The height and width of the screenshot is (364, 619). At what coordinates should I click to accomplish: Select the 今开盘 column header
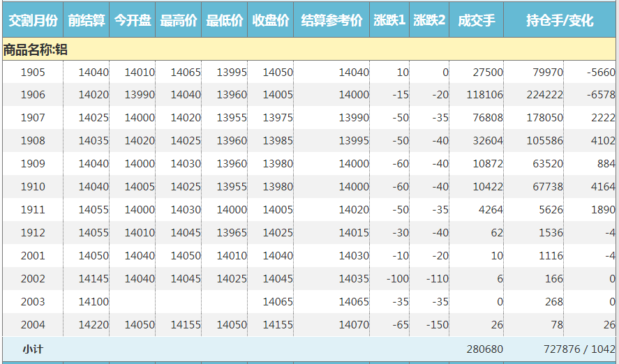point(133,21)
